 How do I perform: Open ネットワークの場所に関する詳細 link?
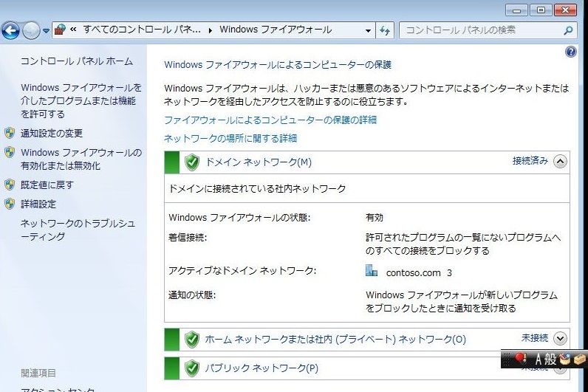(230, 138)
